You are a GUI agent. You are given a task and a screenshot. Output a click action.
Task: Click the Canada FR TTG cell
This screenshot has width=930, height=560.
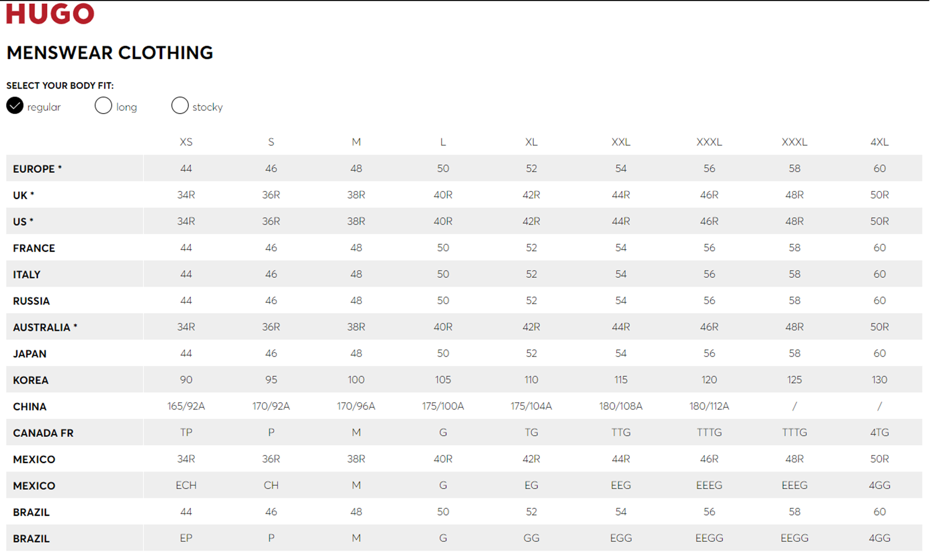tap(621, 433)
